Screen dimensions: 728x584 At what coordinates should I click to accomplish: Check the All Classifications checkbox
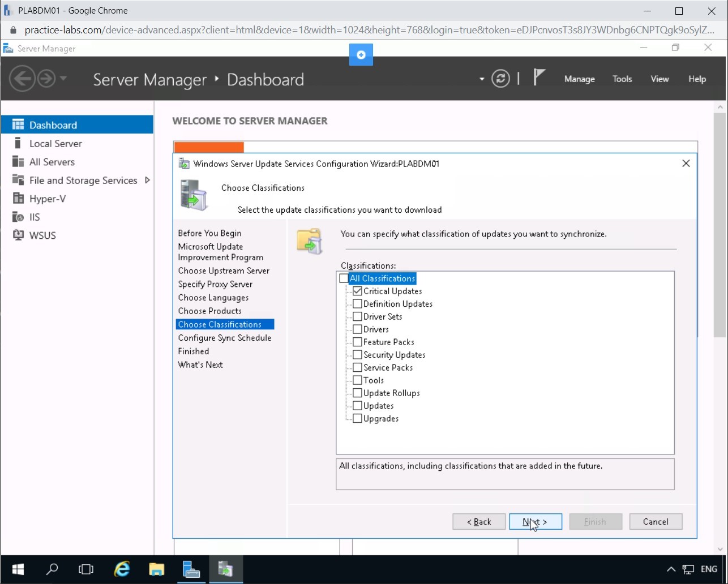click(344, 278)
